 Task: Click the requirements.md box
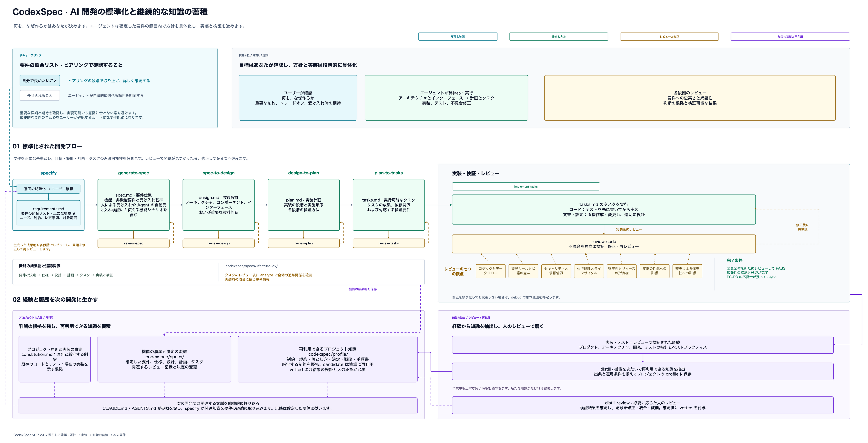coord(49,213)
